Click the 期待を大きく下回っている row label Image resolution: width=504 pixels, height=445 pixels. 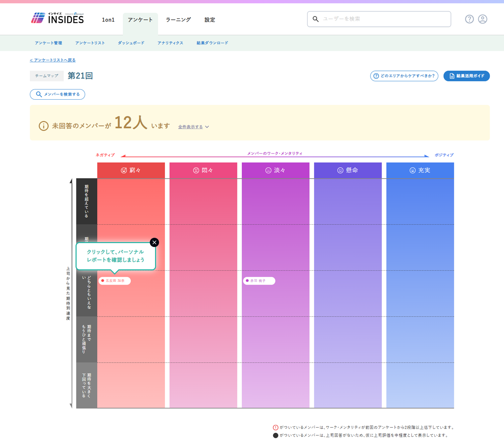coord(87,385)
